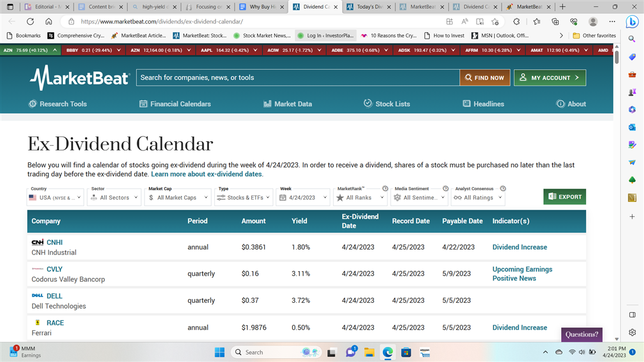Click the browser address bar URL
Screen dimensions: 644x362
[162, 21]
